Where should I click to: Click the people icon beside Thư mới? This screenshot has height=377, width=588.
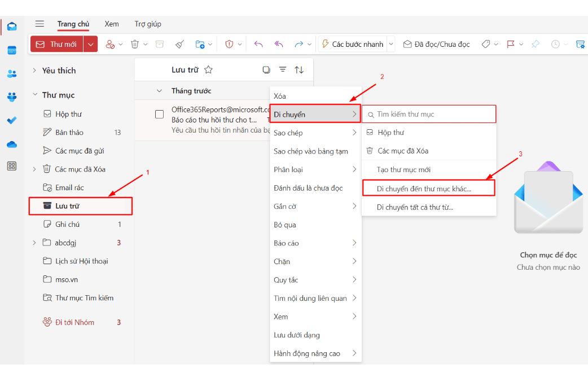[110, 44]
